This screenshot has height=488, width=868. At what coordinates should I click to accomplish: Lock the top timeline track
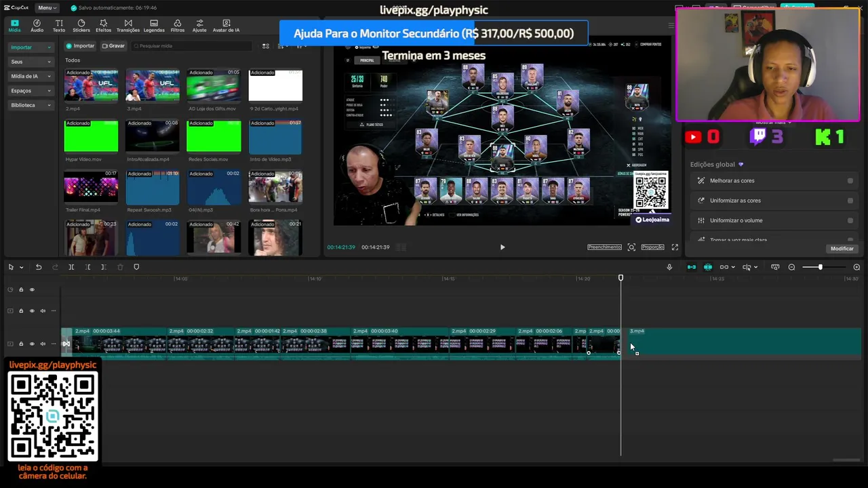coord(21,290)
